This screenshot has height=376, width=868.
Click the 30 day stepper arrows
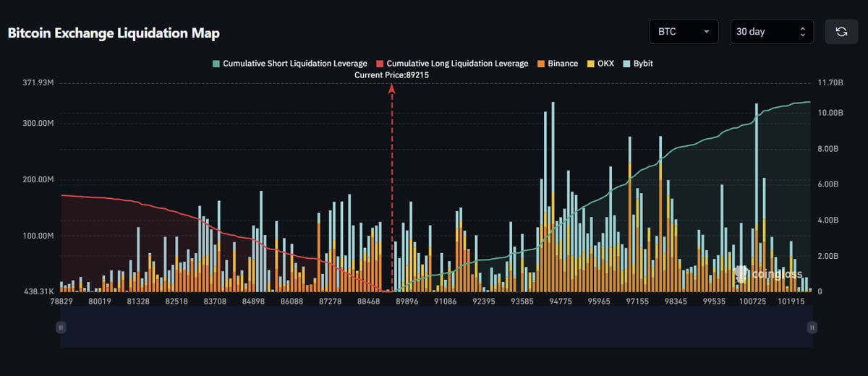tap(802, 32)
